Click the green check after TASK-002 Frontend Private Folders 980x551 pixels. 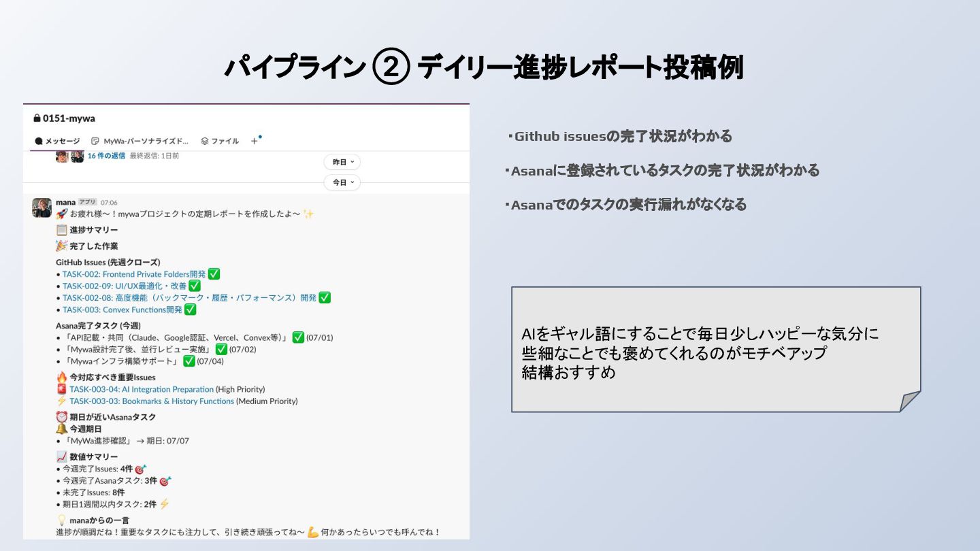(214, 273)
